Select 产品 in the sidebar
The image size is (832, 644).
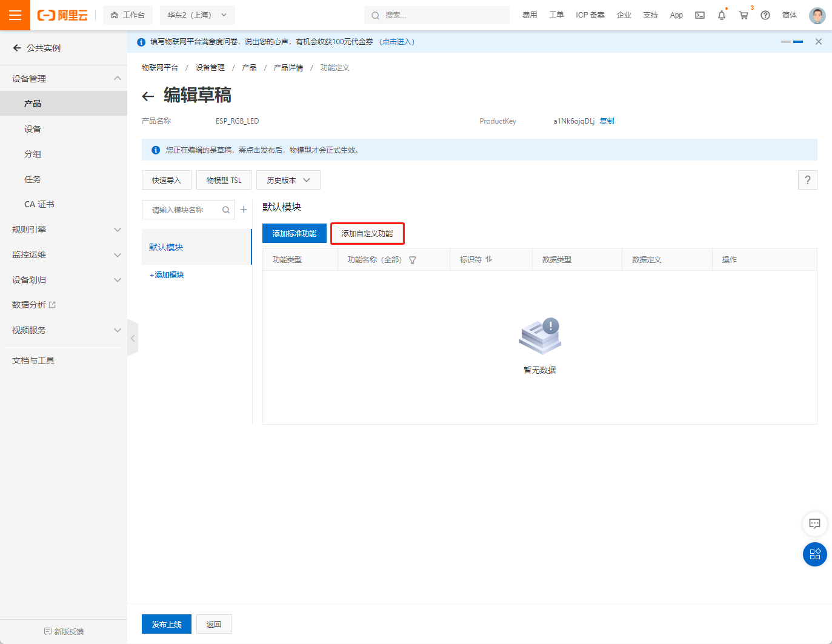pos(64,104)
